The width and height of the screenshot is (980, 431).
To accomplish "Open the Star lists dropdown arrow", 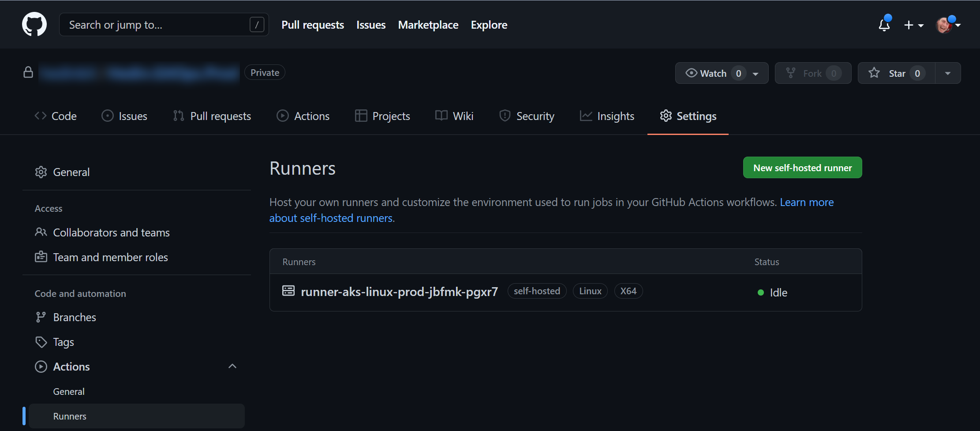I will [948, 73].
